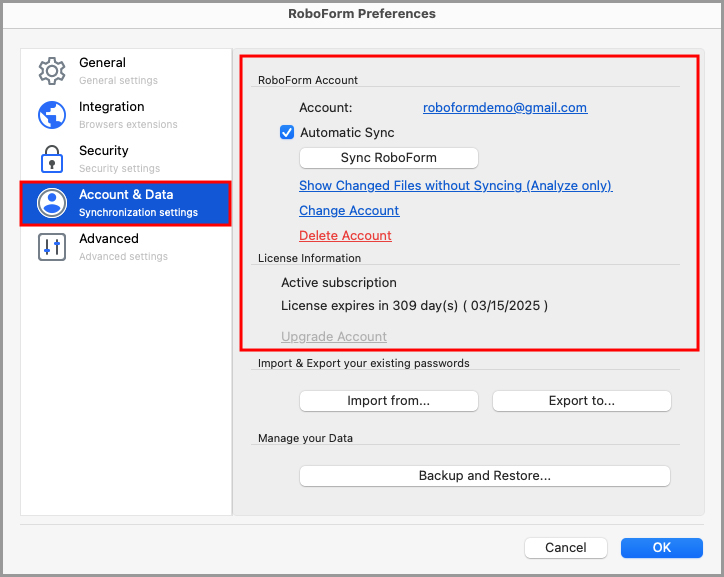Open the General settings tab
This screenshot has width=724, height=577.
coord(126,71)
